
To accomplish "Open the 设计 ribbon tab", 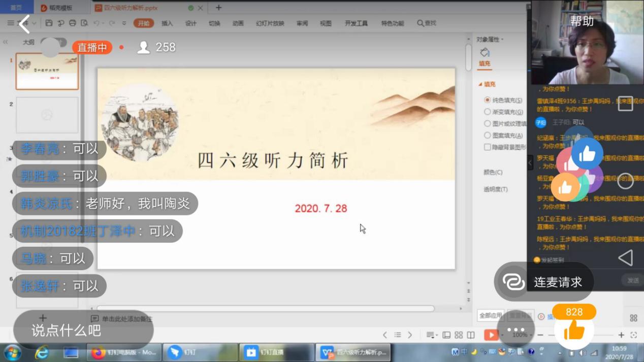I will point(191,23).
